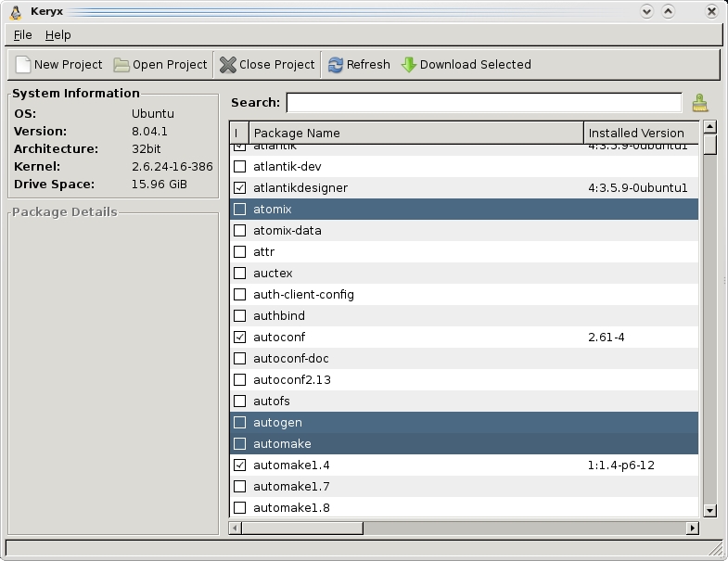Toggle the atlantikdesigner checkbox
The width and height of the screenshot is (728, 561).
click(x=240, y=188)
